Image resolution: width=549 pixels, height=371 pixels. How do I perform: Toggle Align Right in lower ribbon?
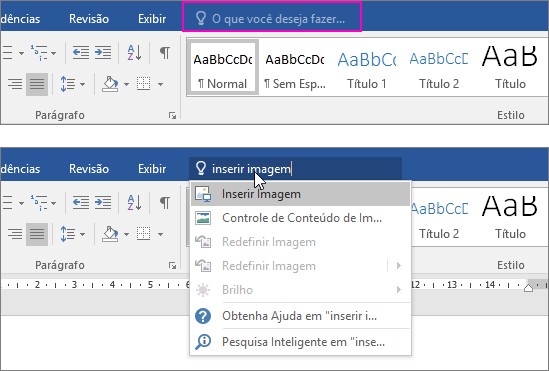[15, 234]
